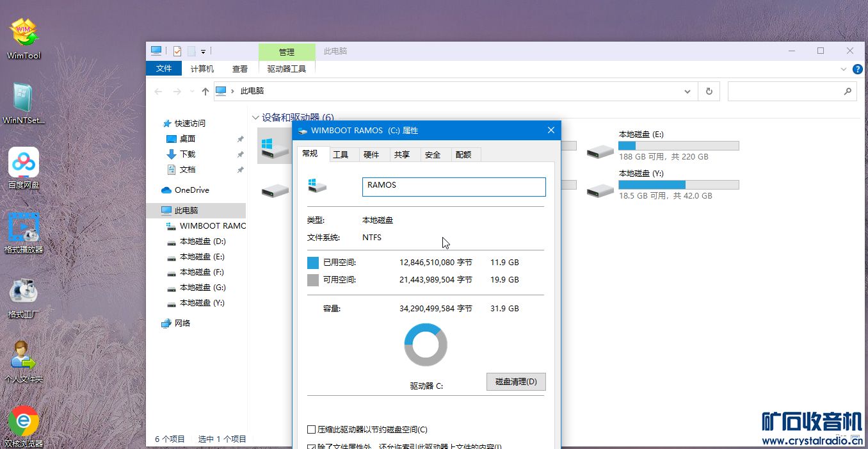Launch 格式工厂 from the desktop

[x=24, y=298]
